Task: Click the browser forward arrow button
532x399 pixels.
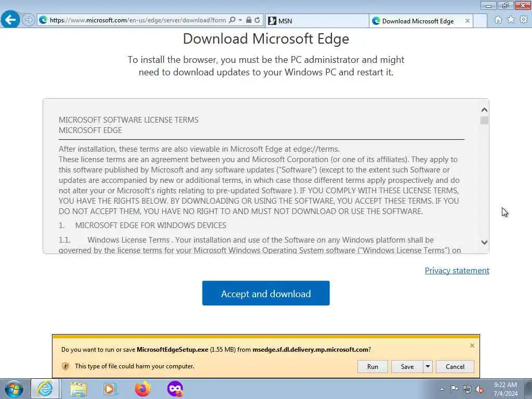Action: 29,20
